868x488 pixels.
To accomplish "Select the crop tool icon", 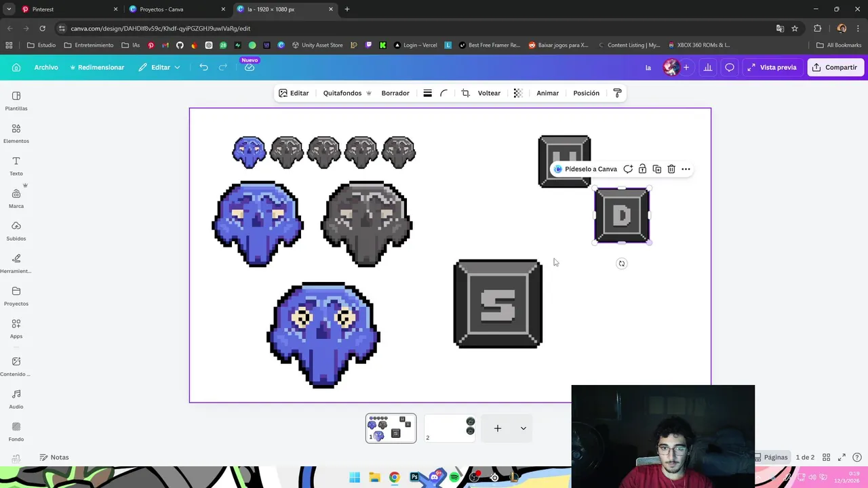I will (465, 93).
